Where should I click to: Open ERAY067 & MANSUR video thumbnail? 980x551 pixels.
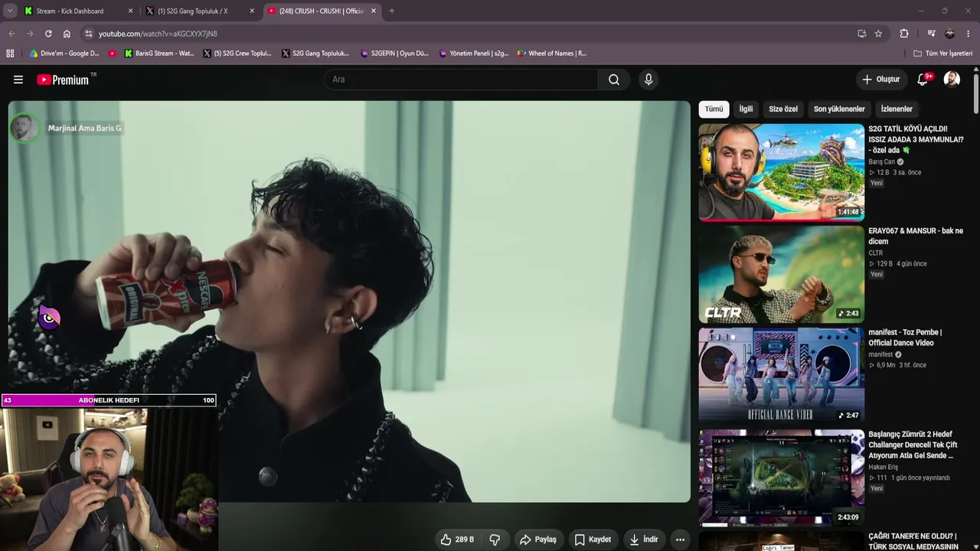coord(782,274)
